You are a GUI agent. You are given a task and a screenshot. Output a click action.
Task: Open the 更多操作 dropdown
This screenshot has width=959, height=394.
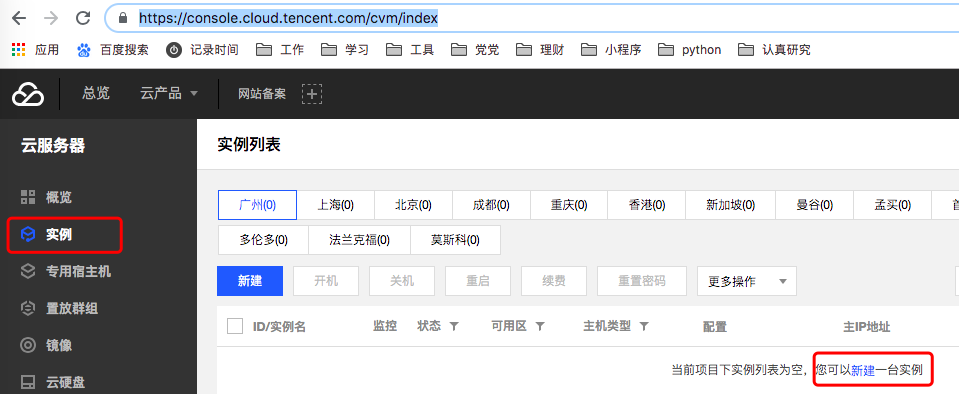tap(747, 281)
